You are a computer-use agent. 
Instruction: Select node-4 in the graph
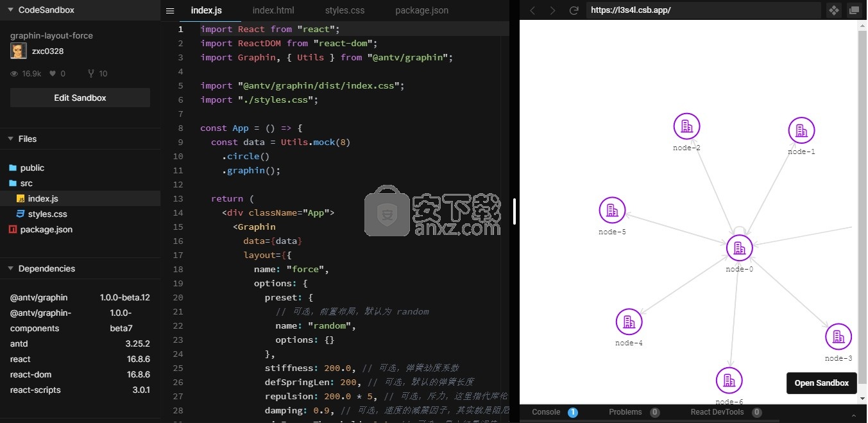pyautogui.click(x=629, y=322)
